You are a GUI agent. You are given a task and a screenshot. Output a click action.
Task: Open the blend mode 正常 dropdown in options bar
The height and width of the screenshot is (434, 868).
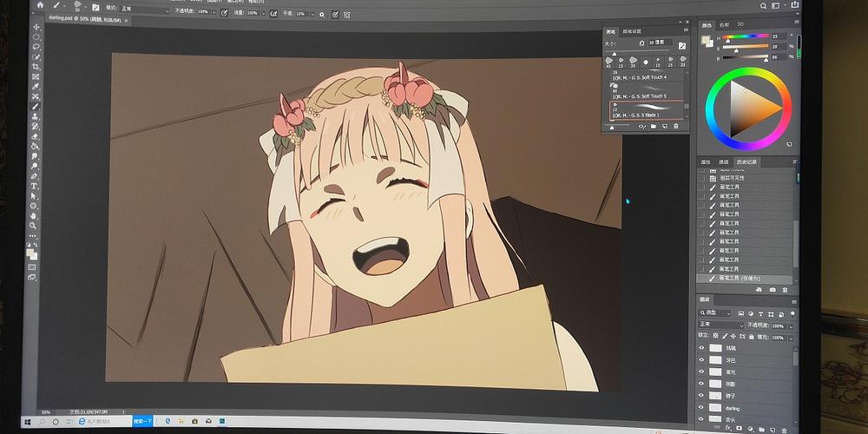(145, 10)
